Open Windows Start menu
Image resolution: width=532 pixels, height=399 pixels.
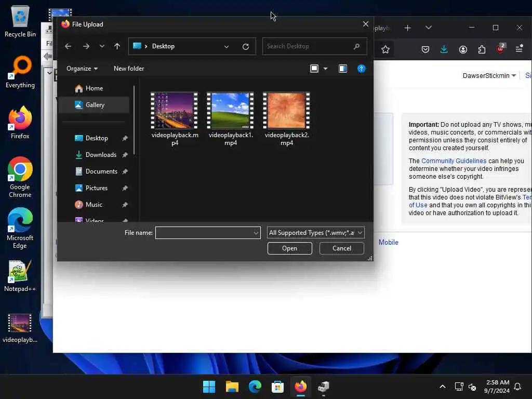click(209, 387)
